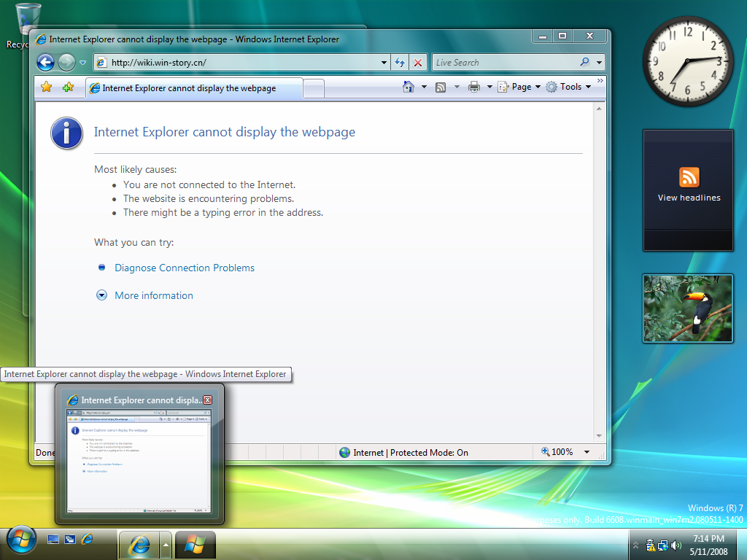The image size is (747, 560).
Task: Open the Page menu
Action: click(519, 87)
